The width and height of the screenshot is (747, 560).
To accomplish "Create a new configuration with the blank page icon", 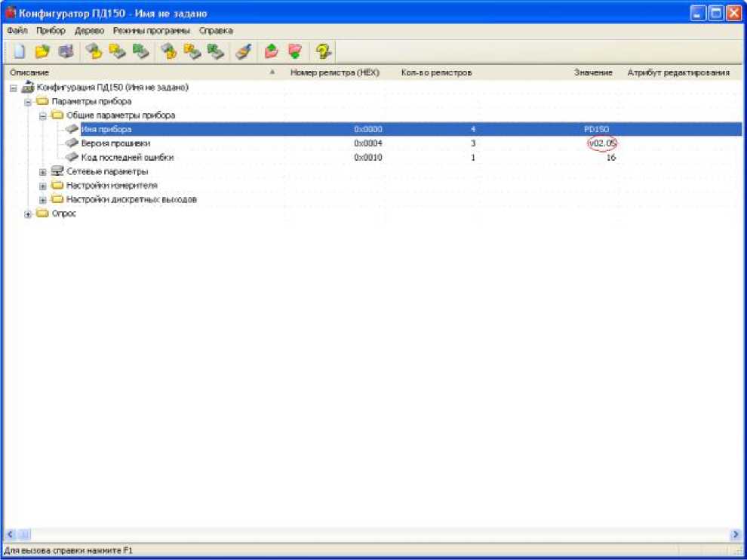I will 20,51.
